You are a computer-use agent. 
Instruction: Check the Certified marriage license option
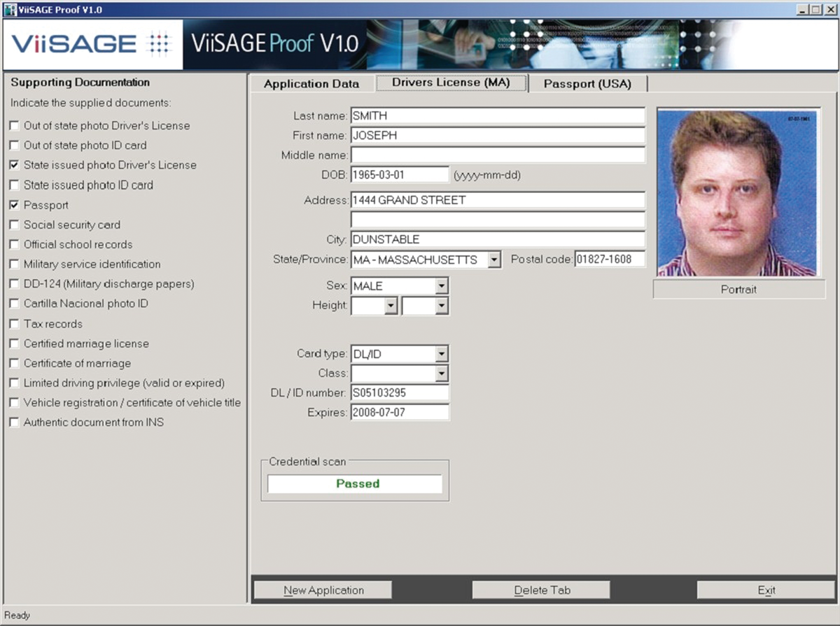(13, 343)
